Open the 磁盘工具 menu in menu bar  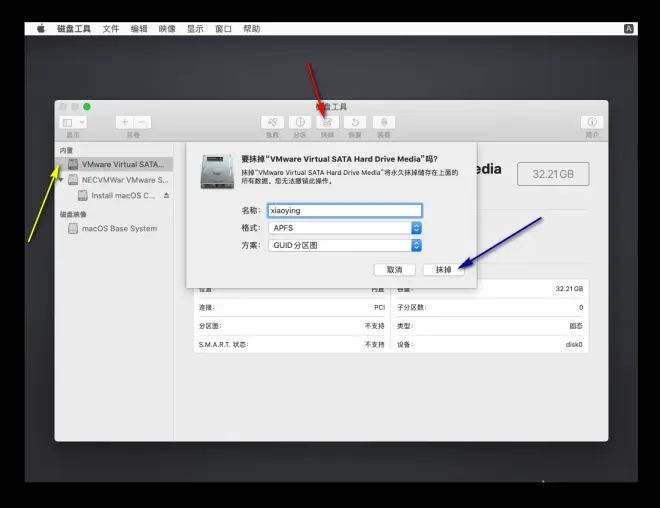[74, 29]
